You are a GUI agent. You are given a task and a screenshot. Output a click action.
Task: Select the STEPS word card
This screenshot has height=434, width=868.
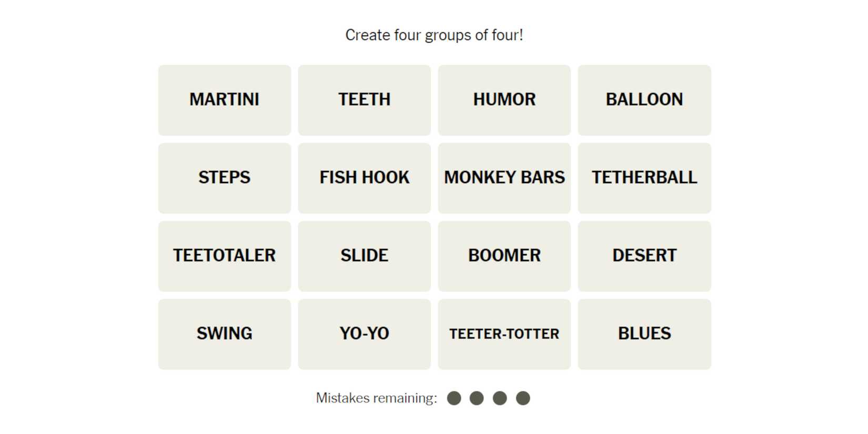point(224,178)
